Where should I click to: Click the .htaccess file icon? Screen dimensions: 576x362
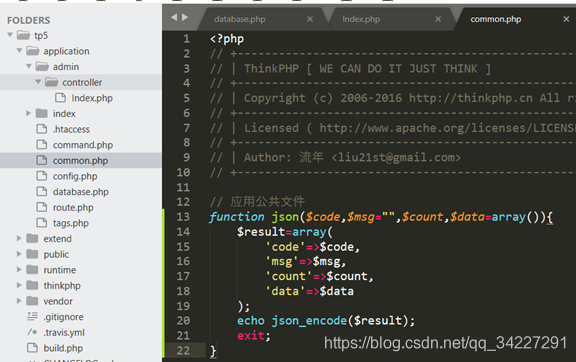coord(42,129)
